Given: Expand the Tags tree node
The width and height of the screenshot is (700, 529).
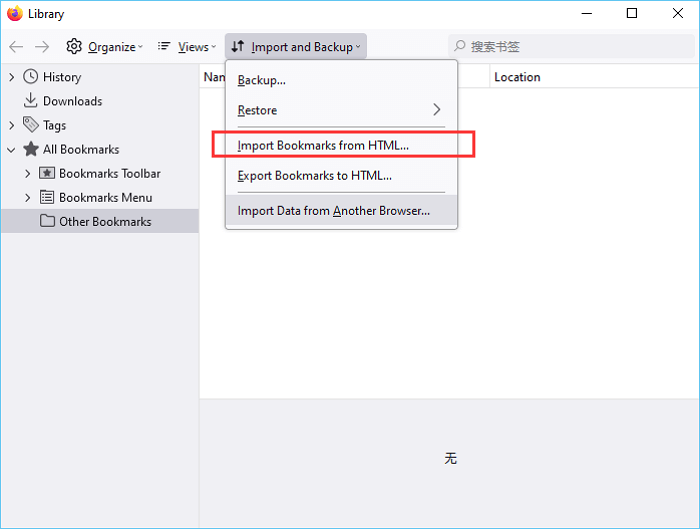Looking at the screenshot, I should point(12,125).
